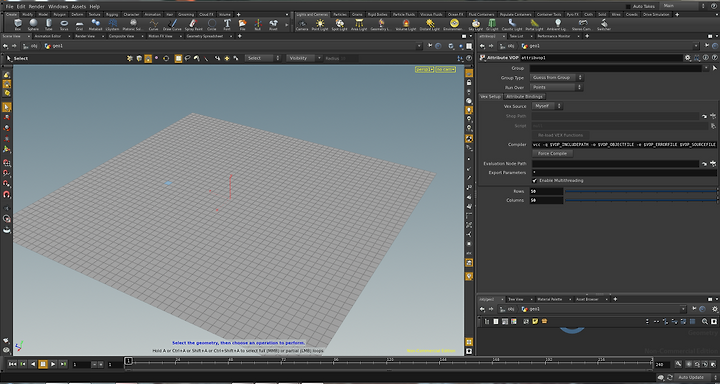Open Run Over dropdown
Viewport: 720px width, 384px height.
[x=557, y=87]
